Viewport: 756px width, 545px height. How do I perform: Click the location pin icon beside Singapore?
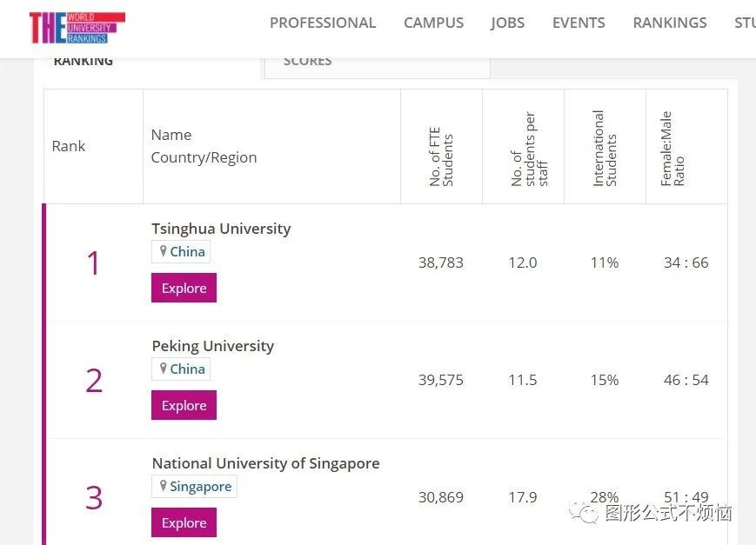(x=163, y=486)
